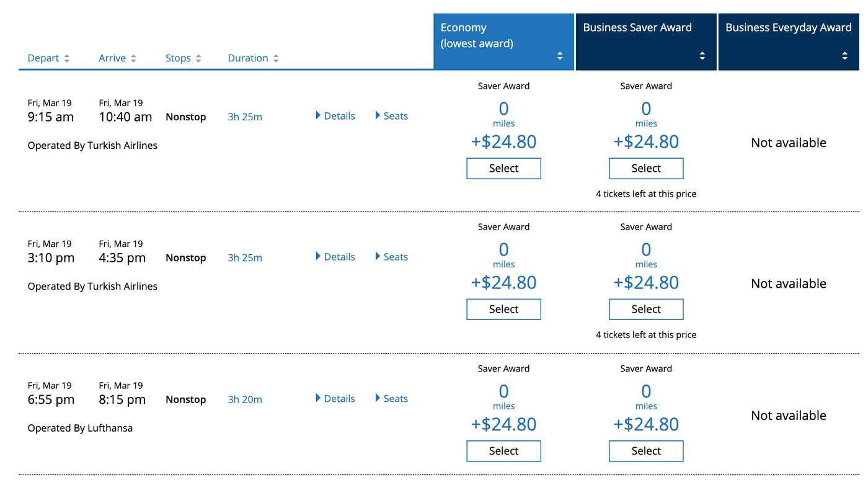Click the sort arrows in Business Everyday Award header
868x485 pixels.
845,55
